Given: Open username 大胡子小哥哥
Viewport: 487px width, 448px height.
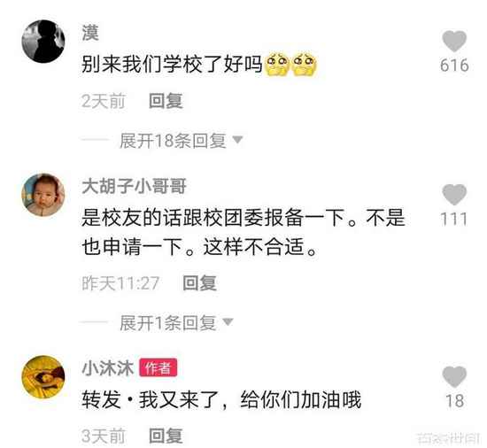Looking at the screenshot, I should [135, 186].
